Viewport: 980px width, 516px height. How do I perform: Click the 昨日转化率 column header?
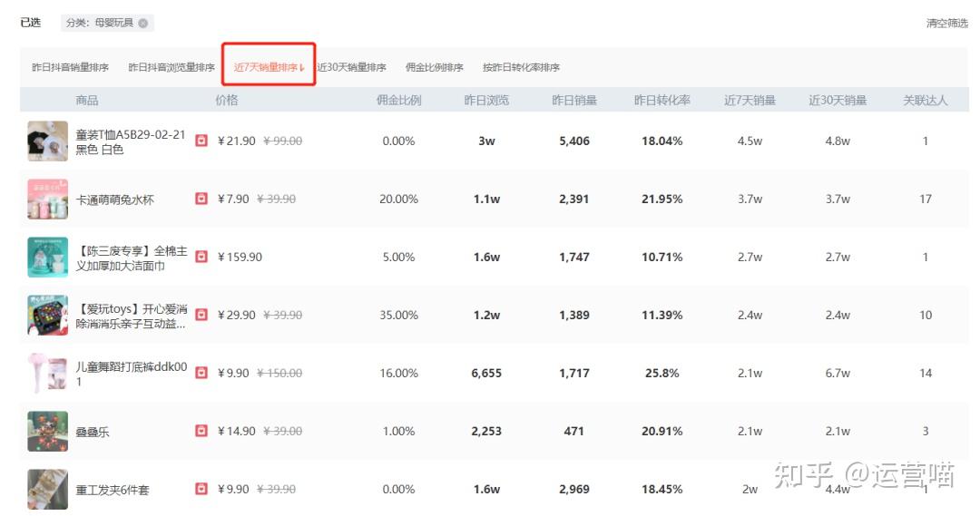[x=661, y=100]
